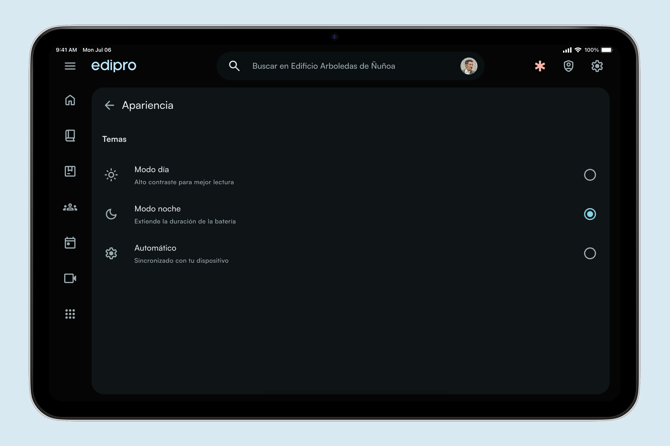Screen dimensions: 670x446
Task: Click the Modo día label
Action: 152,170
